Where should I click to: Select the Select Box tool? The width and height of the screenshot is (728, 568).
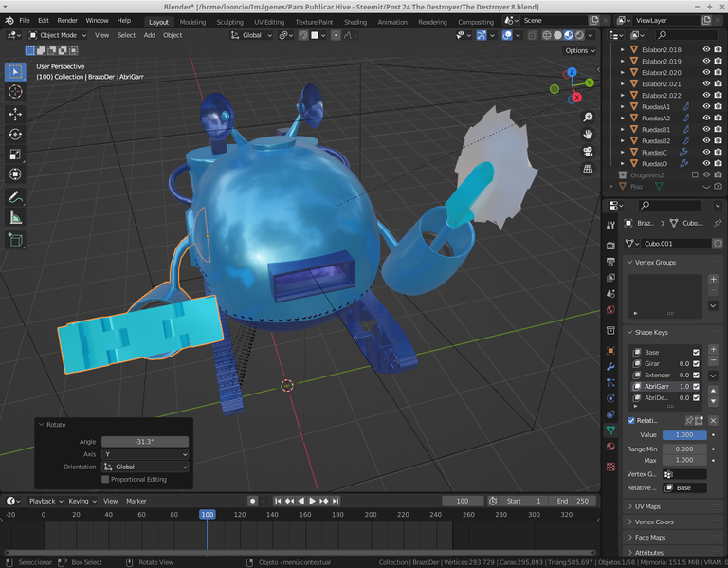pyautogui.click(x=15, y=72)
